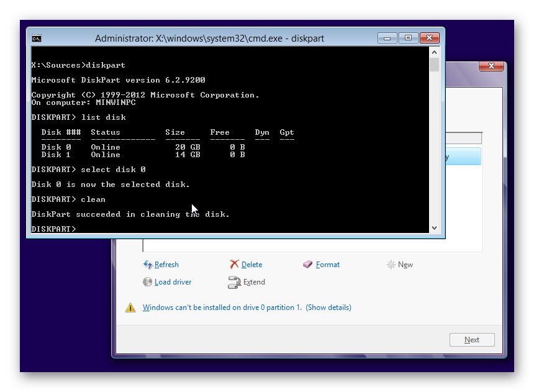
Task: Minimize the cmd.exe diskpart window
Action: [387, 38]
